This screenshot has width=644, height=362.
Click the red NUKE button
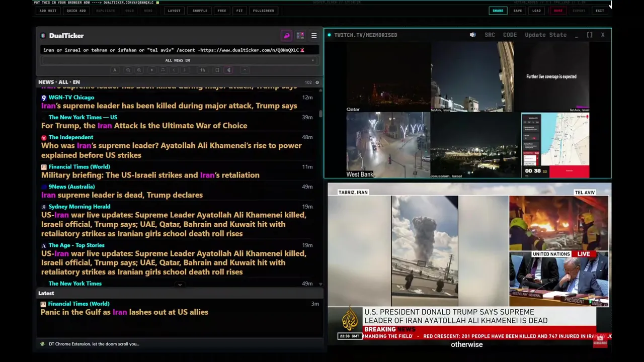(558, 11)
